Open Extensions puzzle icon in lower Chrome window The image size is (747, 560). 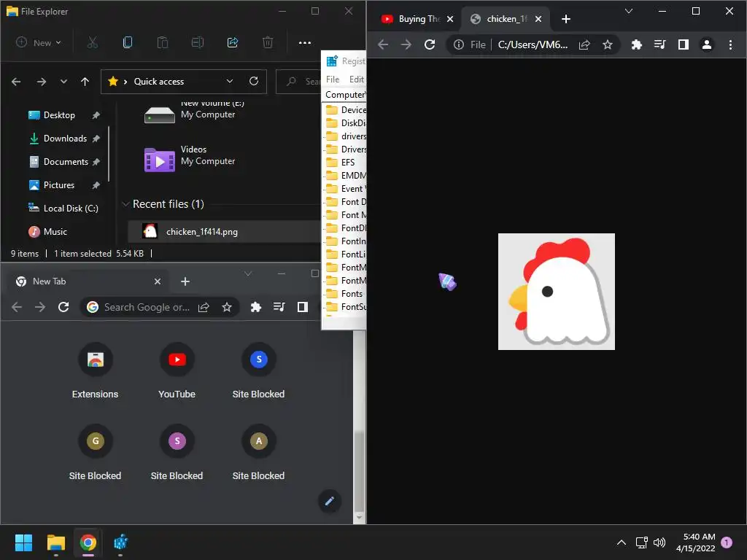(256, 307)
